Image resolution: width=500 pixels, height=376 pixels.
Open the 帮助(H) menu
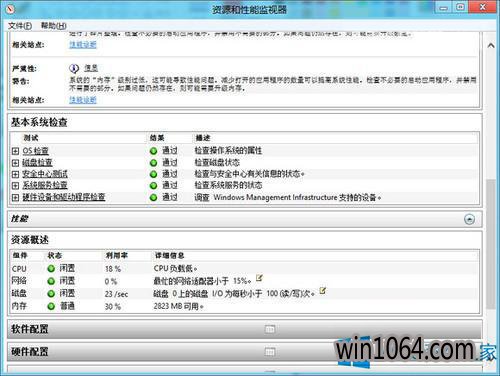click(53, 26)
